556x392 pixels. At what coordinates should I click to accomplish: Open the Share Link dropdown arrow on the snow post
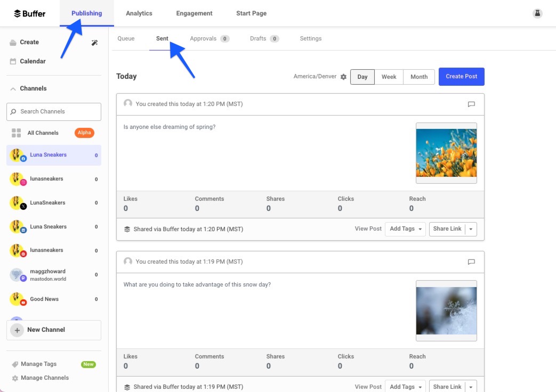472,386
